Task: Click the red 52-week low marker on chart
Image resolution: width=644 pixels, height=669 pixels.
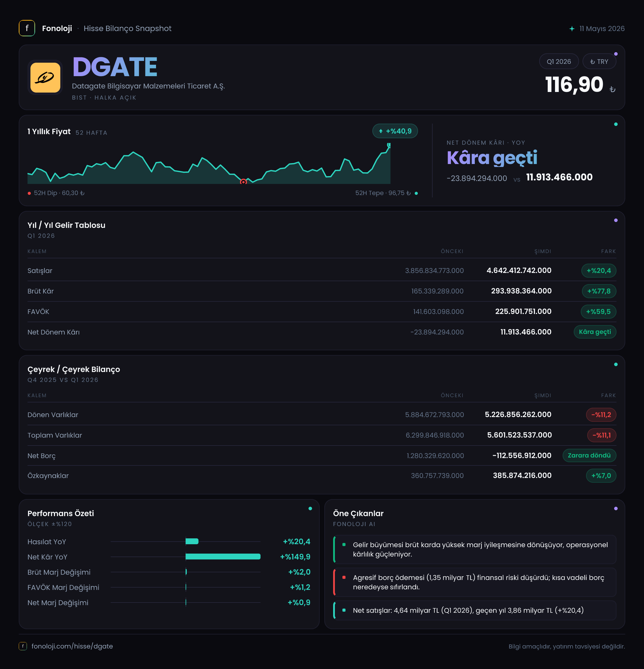Action: pyautogui.click(x=243, y=182)
